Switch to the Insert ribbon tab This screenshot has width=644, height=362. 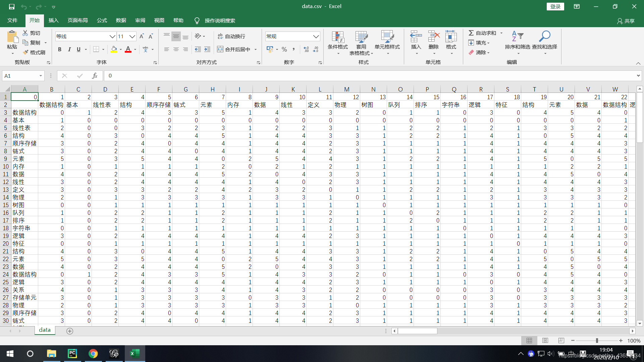click(x=53, y=20)
